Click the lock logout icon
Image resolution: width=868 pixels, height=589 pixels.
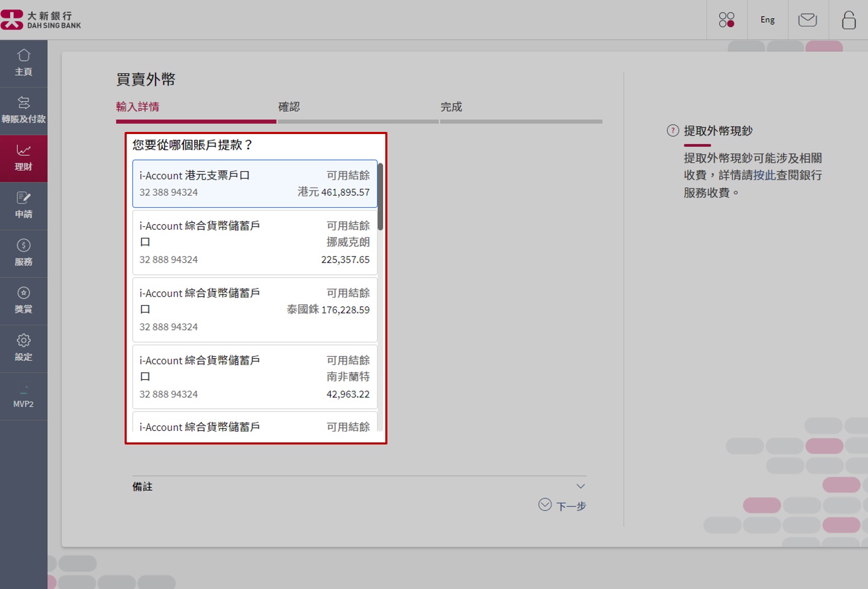(848, 19)
